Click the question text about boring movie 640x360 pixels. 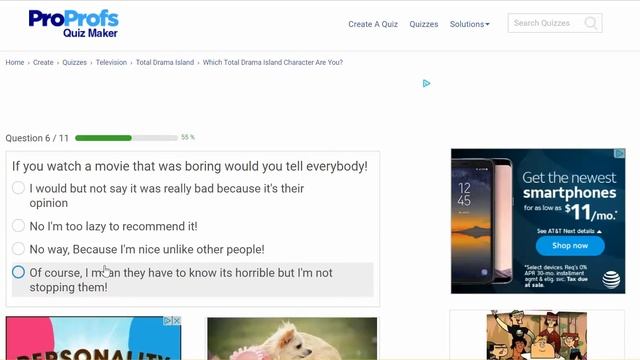190,166
